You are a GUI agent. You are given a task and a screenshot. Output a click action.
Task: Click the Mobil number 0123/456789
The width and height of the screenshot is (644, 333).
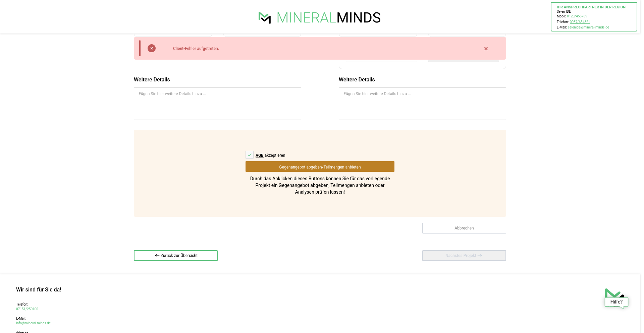[577, 16]
